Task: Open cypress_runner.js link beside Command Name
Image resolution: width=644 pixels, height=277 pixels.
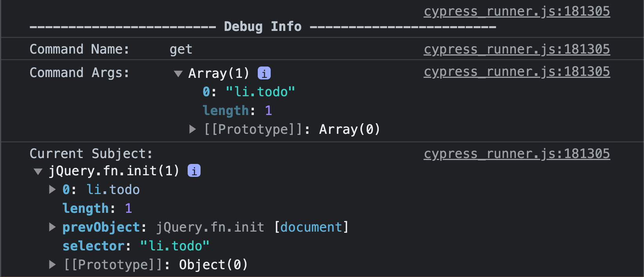Action: pyautogui.click(x=517, y=49)
